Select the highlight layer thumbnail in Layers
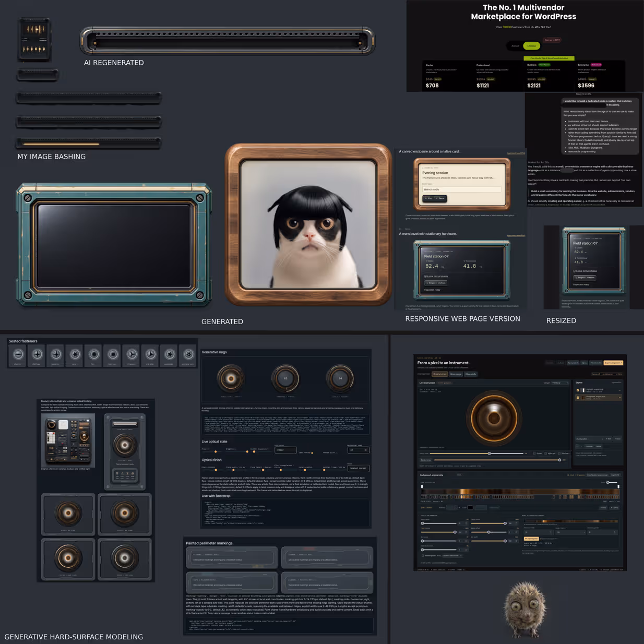The width and height of the screenshot is (644, 644). point(583,390)
